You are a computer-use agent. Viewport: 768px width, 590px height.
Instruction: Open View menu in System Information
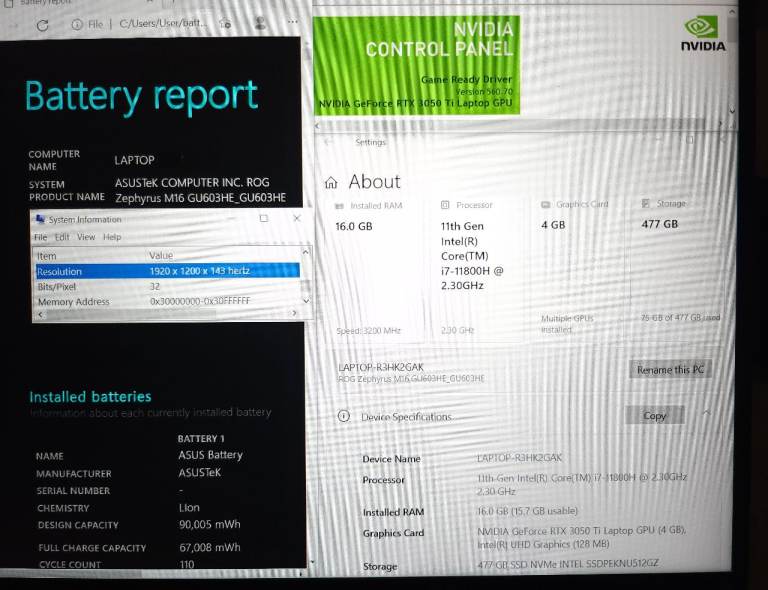click(86, 237)
